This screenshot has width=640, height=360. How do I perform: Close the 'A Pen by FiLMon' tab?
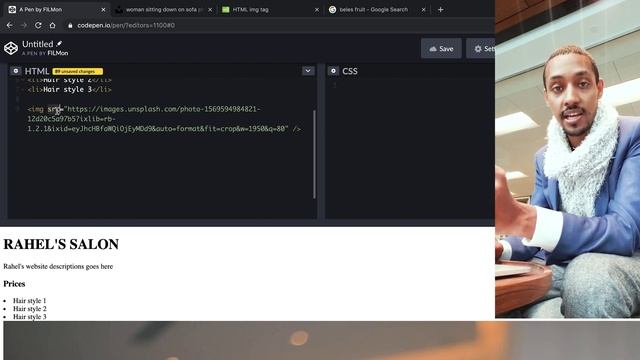click(103, 9)
